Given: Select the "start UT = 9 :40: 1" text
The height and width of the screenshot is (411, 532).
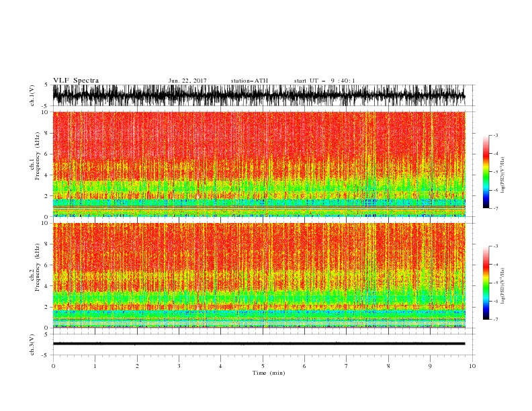Looking at the screenshot, I should click(x=324, y=81).
